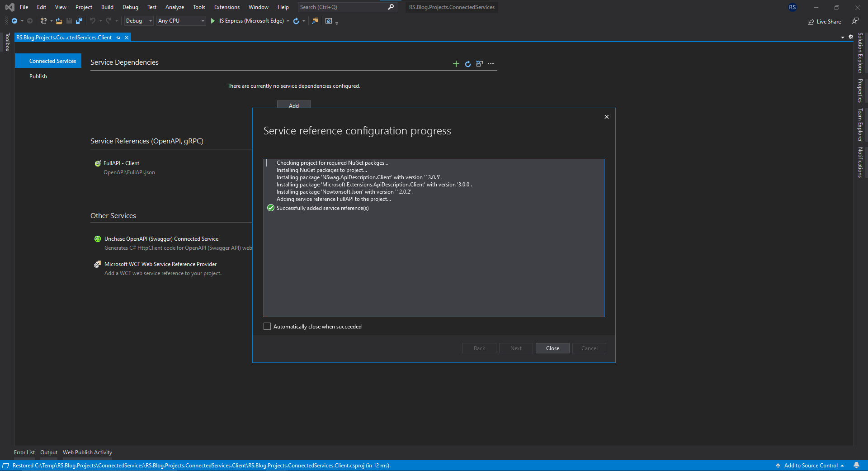The image size is (868, 471).
Task: Open the Web Publish Activity tab
Action: 87,452
